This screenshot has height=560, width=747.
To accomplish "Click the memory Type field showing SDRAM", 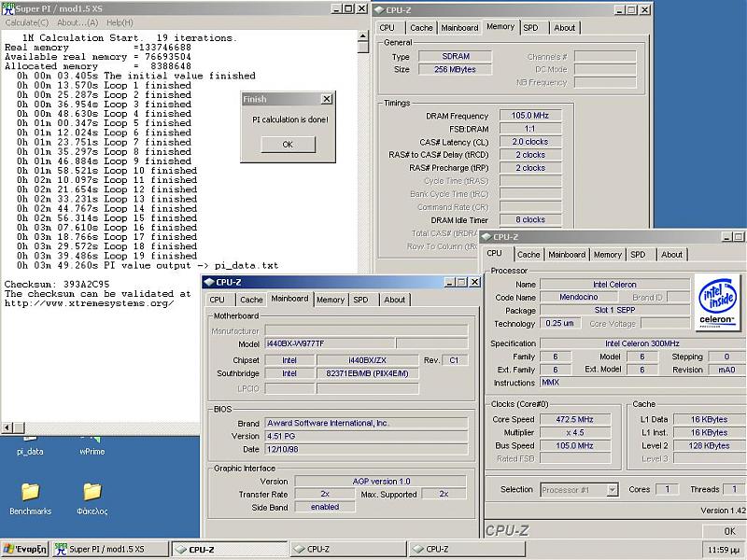I will 455,56.
